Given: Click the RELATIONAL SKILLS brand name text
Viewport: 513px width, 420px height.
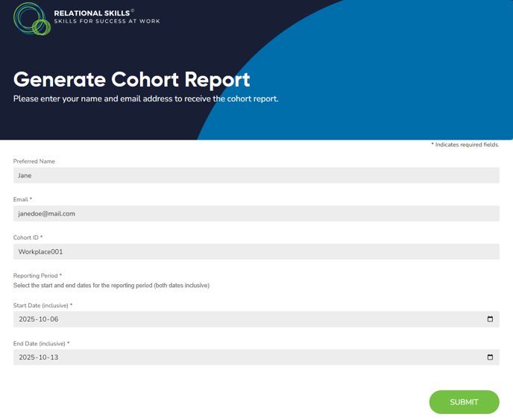Looking at the screenshot, I should click(x=92, y=13).
